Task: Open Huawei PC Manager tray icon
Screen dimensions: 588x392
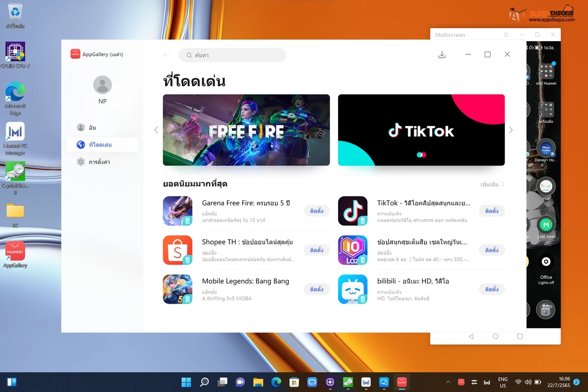Action: pos(487,382)
